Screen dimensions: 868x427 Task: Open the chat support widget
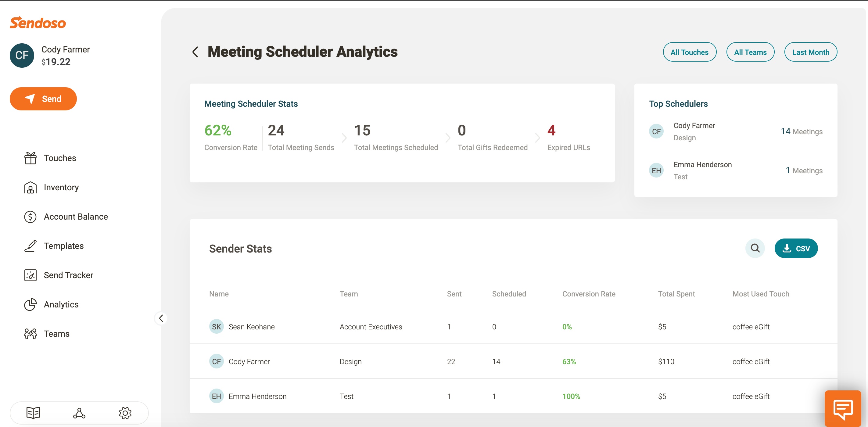click(843, 409)
